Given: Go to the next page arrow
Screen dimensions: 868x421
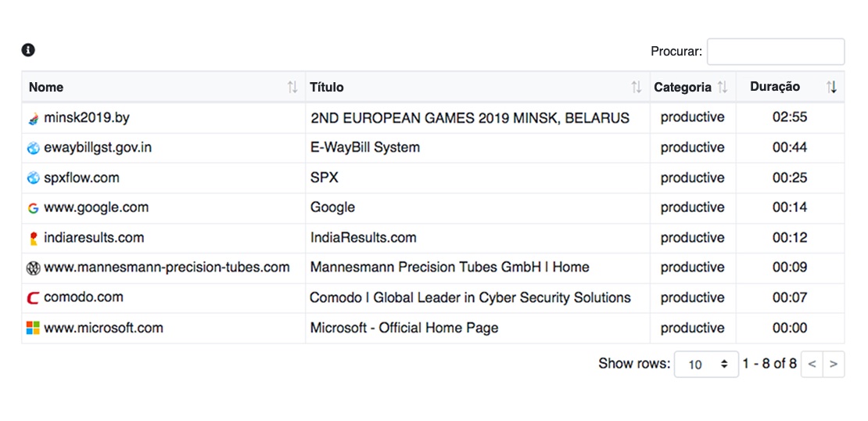Looking at the screenshot, I should pyautogui.click(x=834, y=364).
